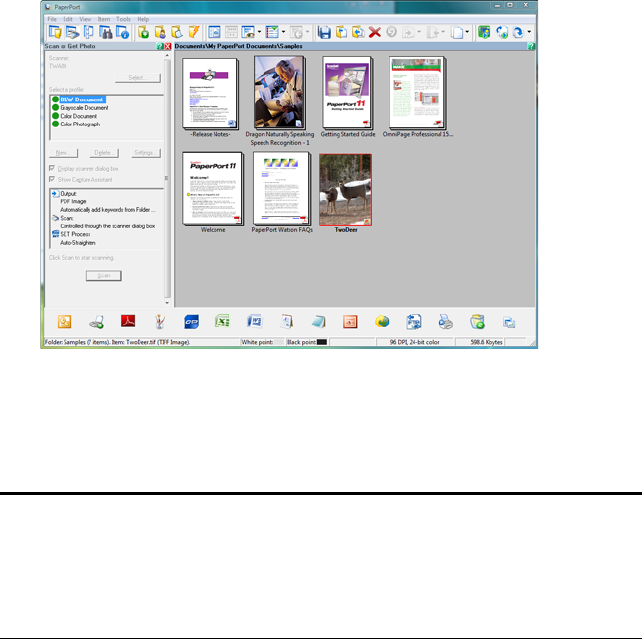This screenshot has height=639, width=642.
Task: Click the globe browser icon in bottom bar
Action: point(382,321)
